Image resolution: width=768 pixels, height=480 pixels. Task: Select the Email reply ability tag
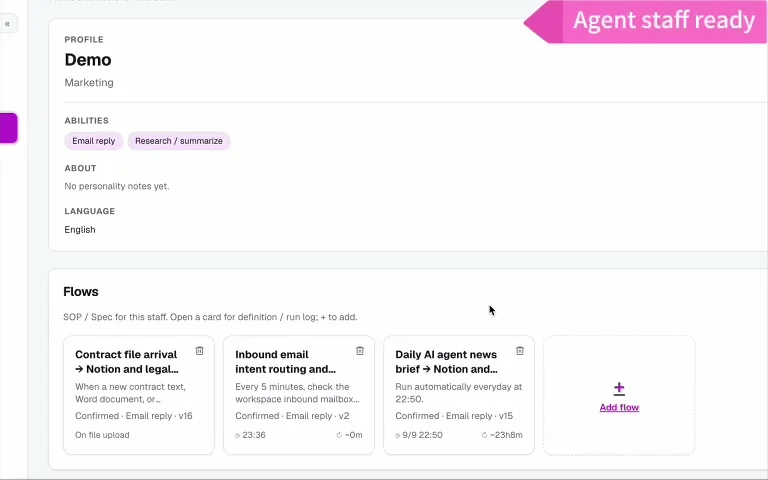[94, 141]
